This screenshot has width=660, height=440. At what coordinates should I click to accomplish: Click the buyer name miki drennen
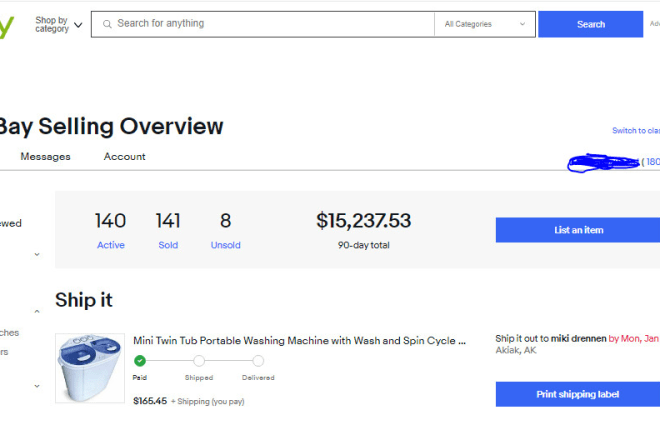(578, 339)
